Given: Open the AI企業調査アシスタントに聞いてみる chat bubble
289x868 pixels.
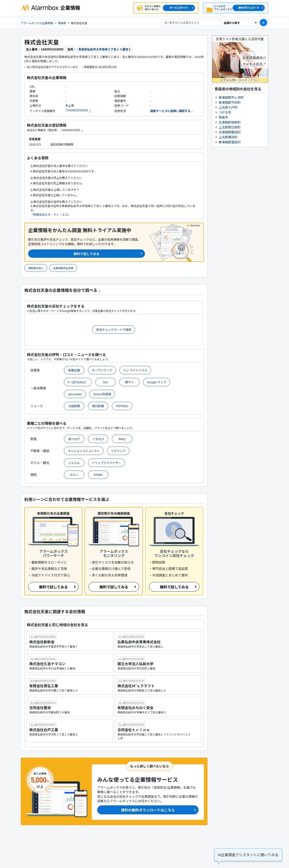Looking at the screenshot, I should (248, 855).
